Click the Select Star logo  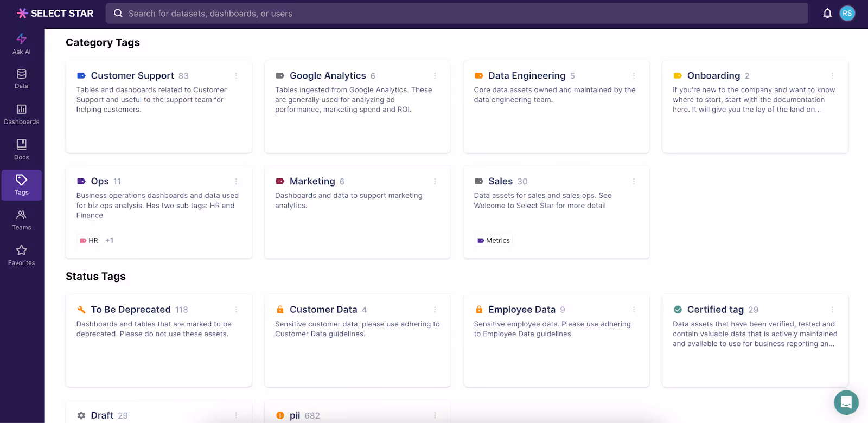point(55,14)
